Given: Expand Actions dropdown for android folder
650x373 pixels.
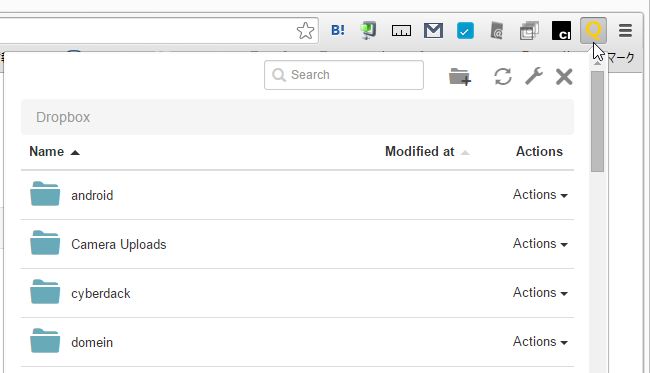Looking at the screenshot, I should click(x=540, y=194).
